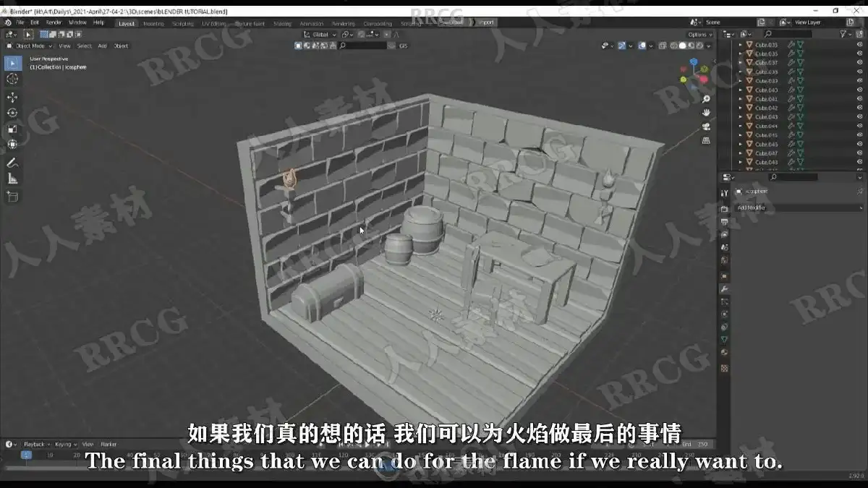The image size is (868, 488).
Task: Select the 3D Cursor tool
Action: (x=12, y=79)
